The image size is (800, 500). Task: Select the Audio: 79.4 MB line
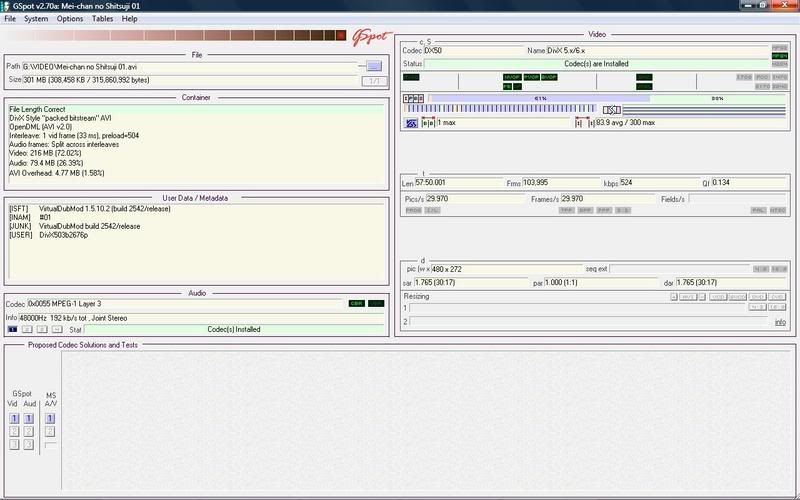[46, 163]
